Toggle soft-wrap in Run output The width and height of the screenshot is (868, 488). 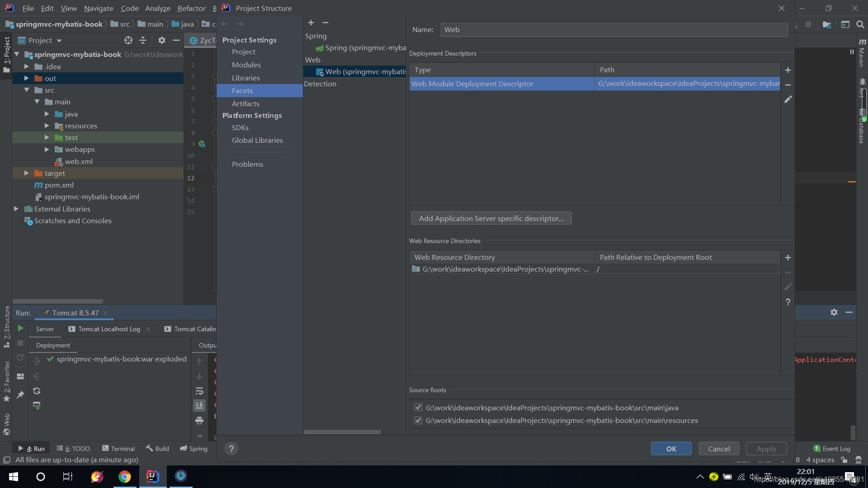pyautogui.click(x=199, y=391)
